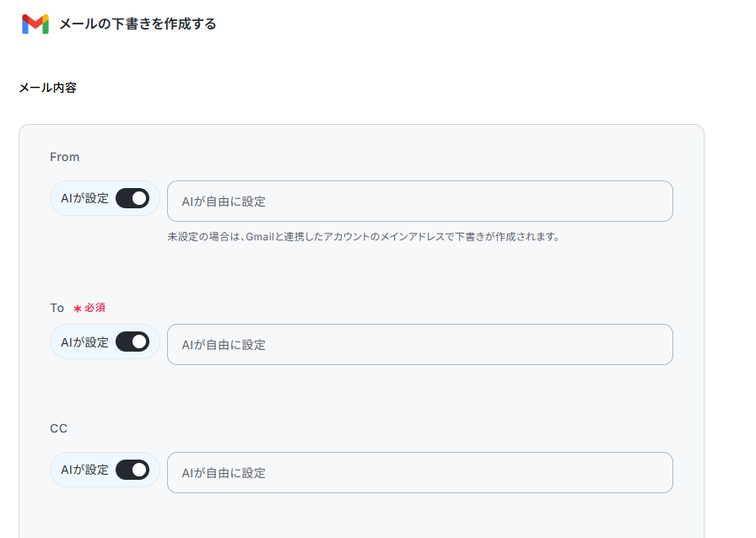Select the メール内容 section heading
This screenshot has width=756, height=538.
tap(48, 88)
